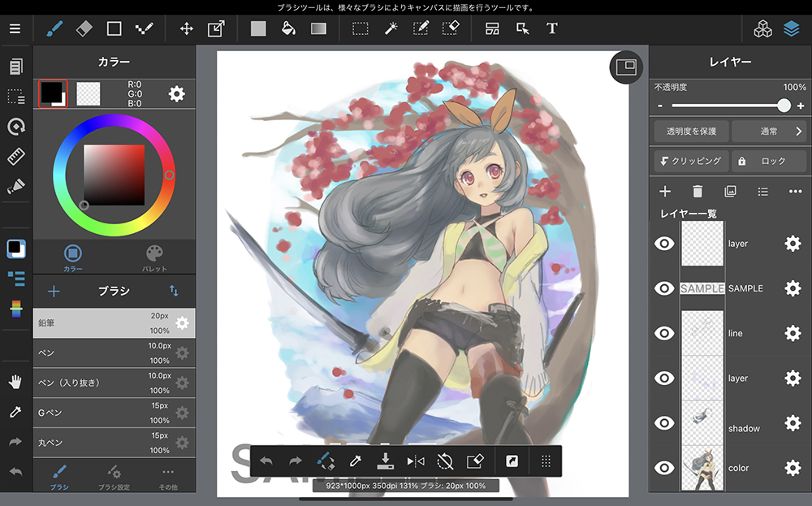Add a new layer with plus icon
The image size is (812, 506).
point(664,192)
